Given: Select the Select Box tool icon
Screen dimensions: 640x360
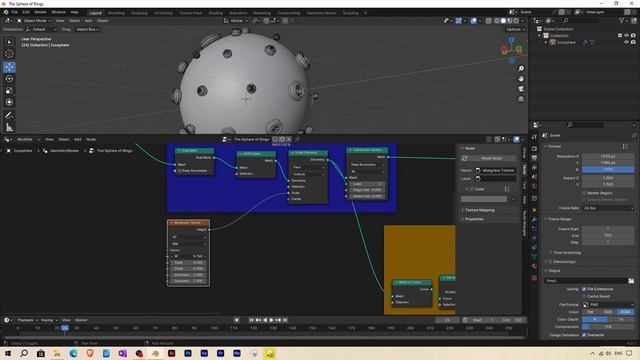Looking at the screenshot, I should pos(9,42).
